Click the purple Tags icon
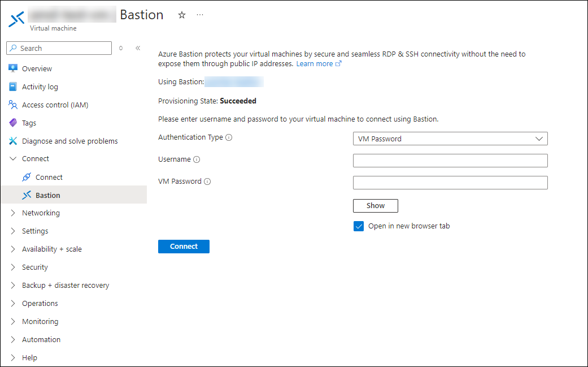588x367 pixels. (13, 123)
